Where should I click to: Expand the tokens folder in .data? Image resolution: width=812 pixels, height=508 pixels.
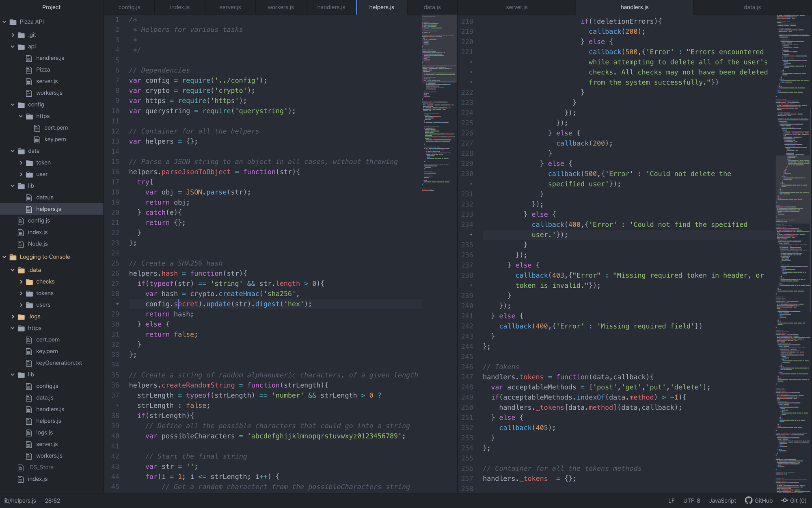(x=21, y=293)
